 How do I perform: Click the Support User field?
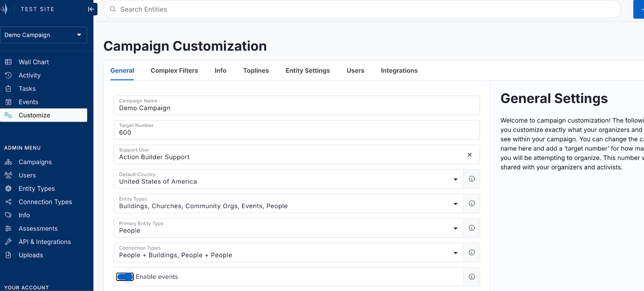tap(297, 154)
